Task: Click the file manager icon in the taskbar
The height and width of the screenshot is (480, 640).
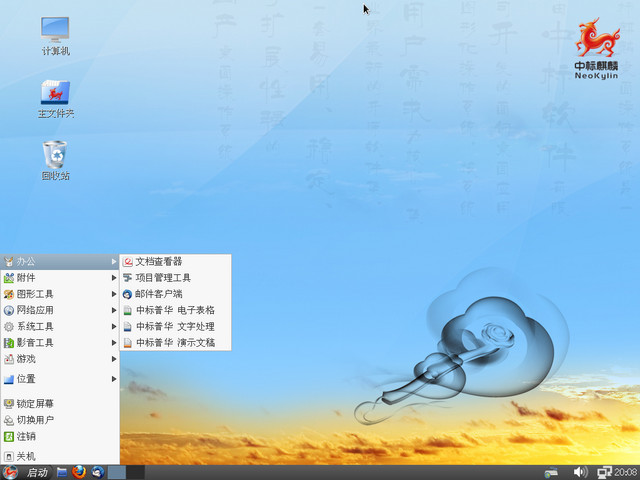Action: click(x=62, y=472)
